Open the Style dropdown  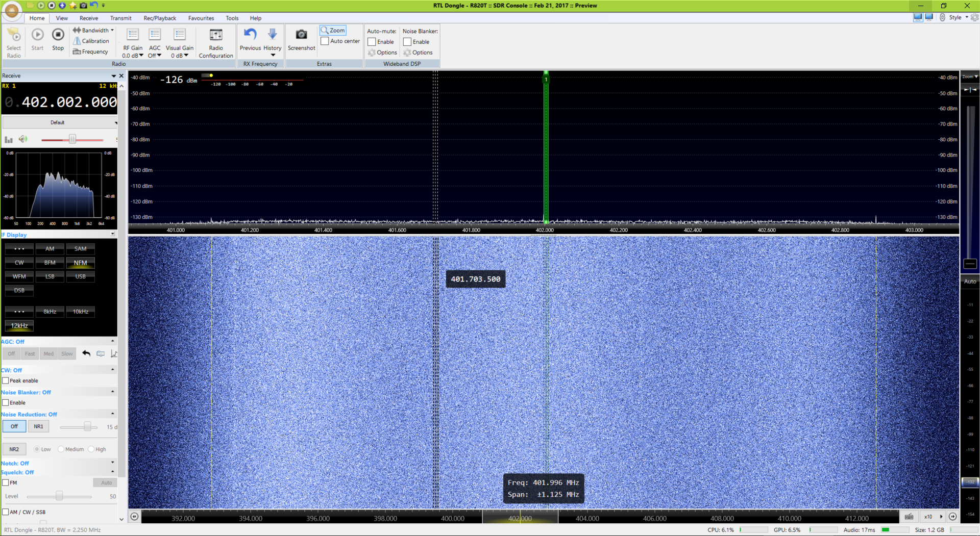967,17
